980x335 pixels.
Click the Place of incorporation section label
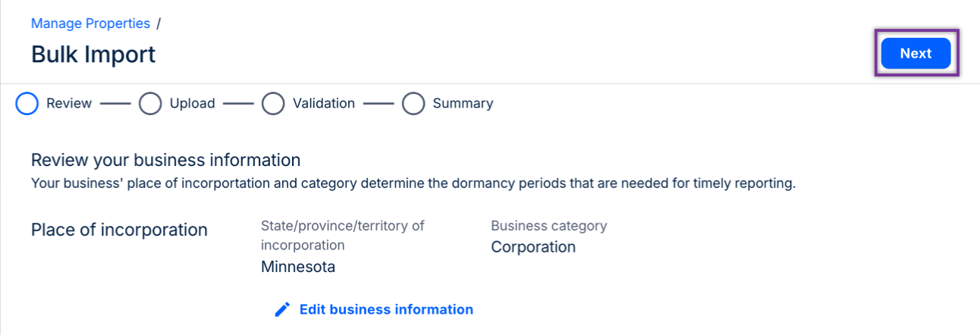pyautogui.click(x=119, y=230)
